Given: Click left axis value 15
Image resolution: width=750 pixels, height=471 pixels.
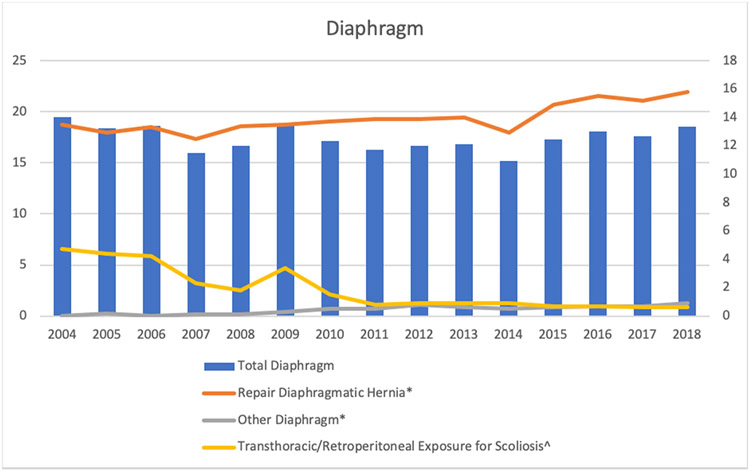Looking at the screenshot, I should (x=20, y=163).
